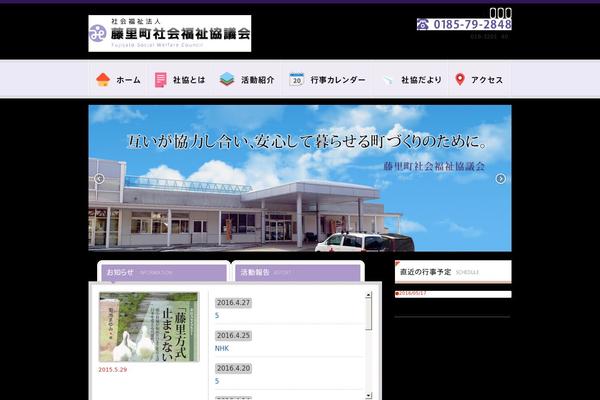Screen dimensions: 600x400
Task: Switch to the お知らせ tab
Action: point(164,273)
